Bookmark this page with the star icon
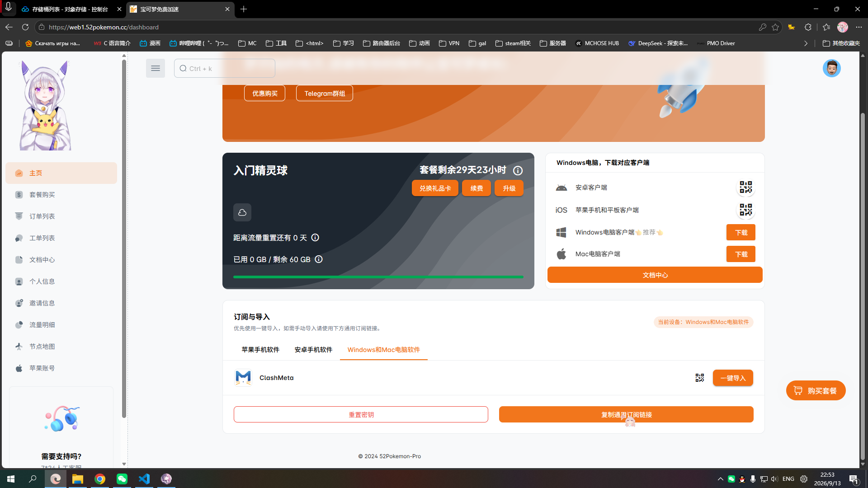 pos(775,27)
